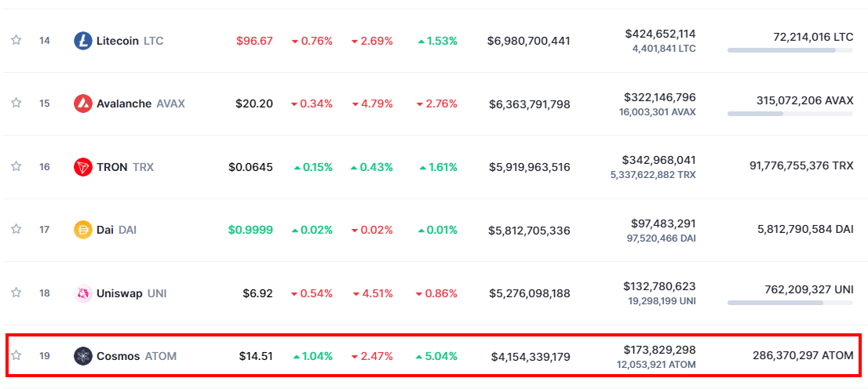Click TRON 24h volume $342,968,041
This screenshot has width=868, height=389.
click(x=658, y=160)
